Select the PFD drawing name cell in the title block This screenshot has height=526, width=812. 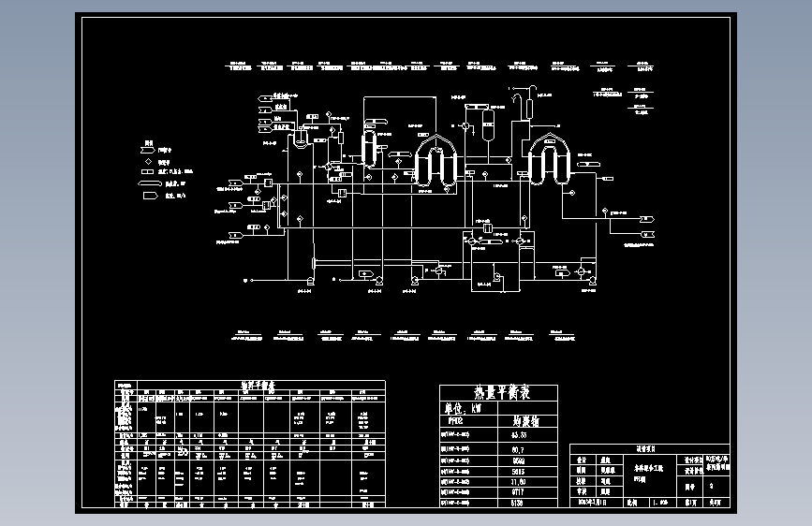click(x=649, y=475)
